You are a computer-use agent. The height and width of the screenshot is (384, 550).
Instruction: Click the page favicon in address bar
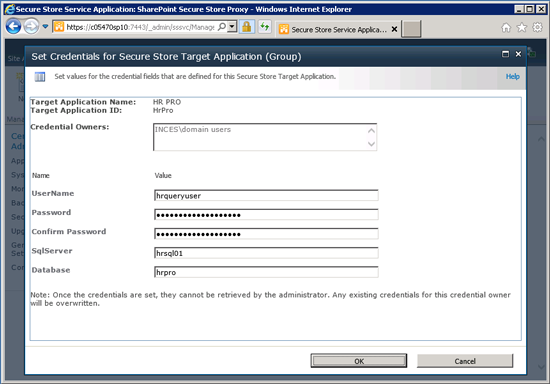[59, 27]
